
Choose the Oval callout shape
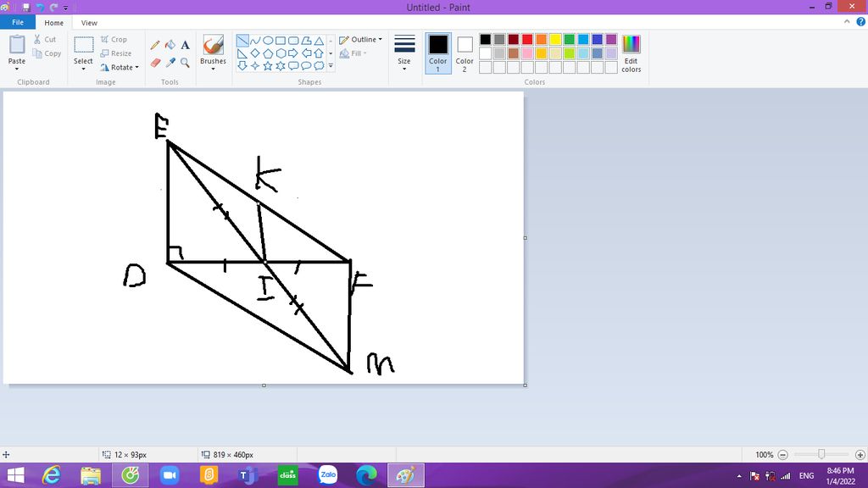point(306,66)
